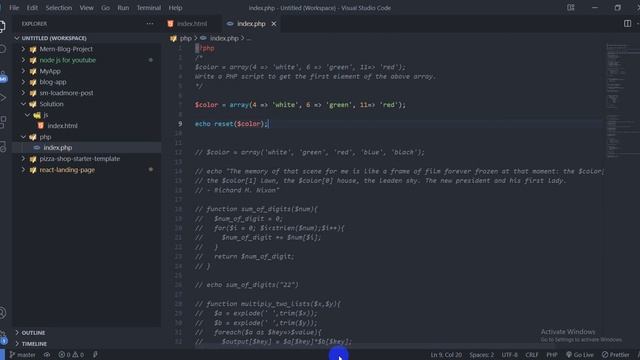Collapse the php folder in explorer
640x360 pixels.
click(24, 137)
